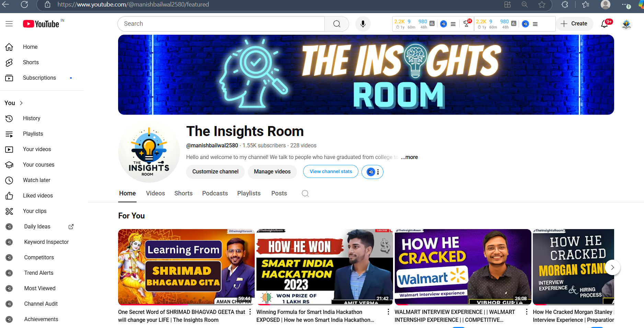Switch to the channel Playlists tab

249,193
